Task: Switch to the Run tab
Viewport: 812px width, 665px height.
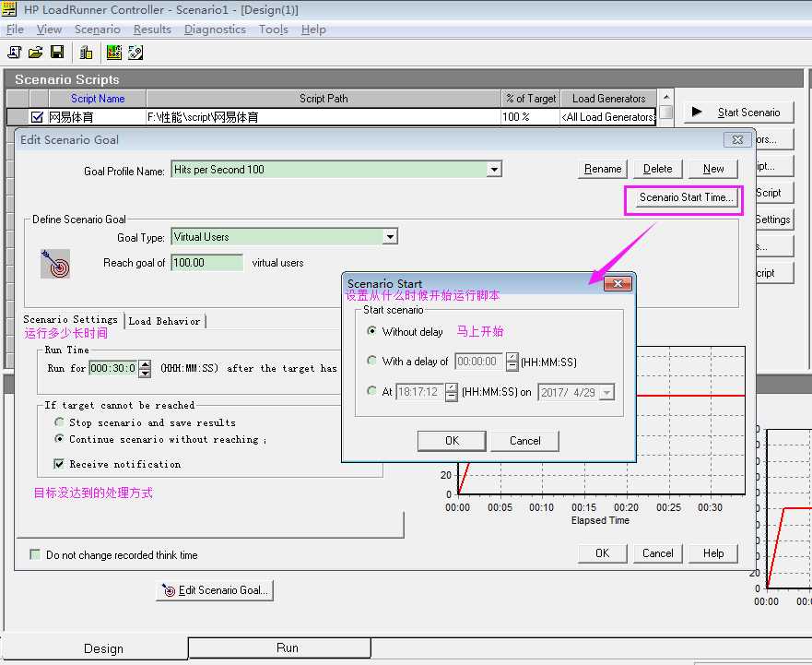Action: pyautogui.click(x=279, y=647)
